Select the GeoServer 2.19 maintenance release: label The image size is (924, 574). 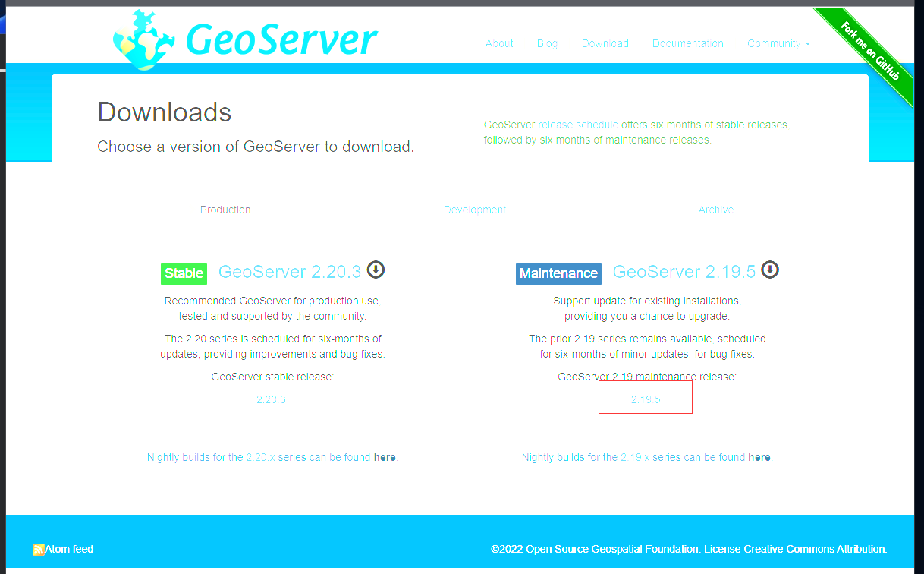coord(647,377)
